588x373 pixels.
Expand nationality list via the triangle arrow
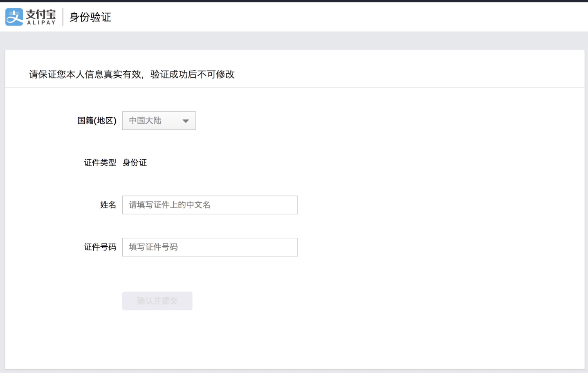pyautogui.click(x=186, y=121)
